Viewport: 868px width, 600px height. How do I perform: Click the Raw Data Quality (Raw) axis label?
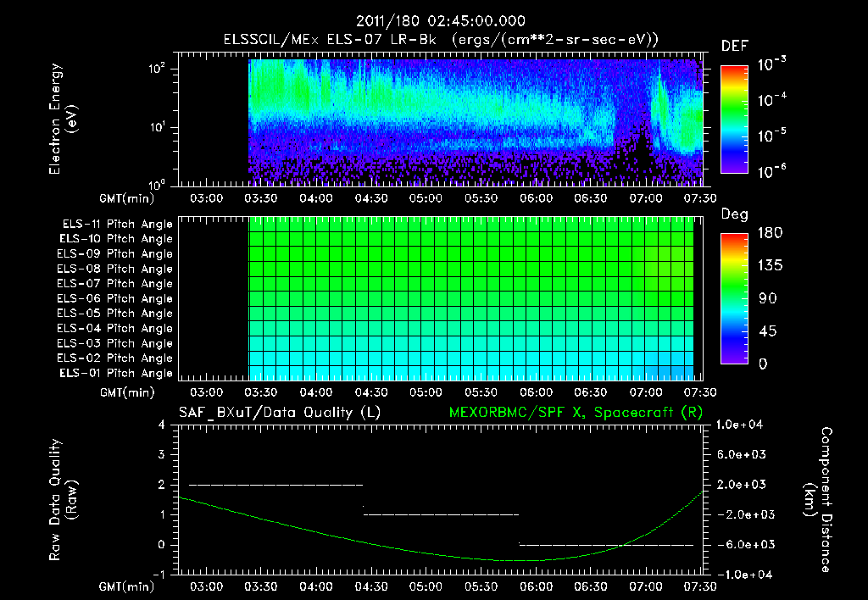pyautogui.click(x=63, y=500)
